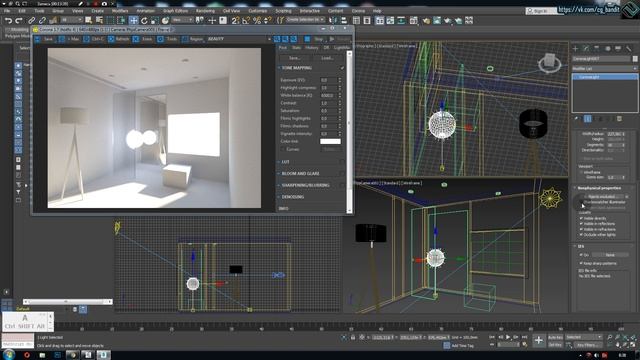Click the Redo arrow in main toolbar
Screen dimensions: 640x360
pos(19,20)
